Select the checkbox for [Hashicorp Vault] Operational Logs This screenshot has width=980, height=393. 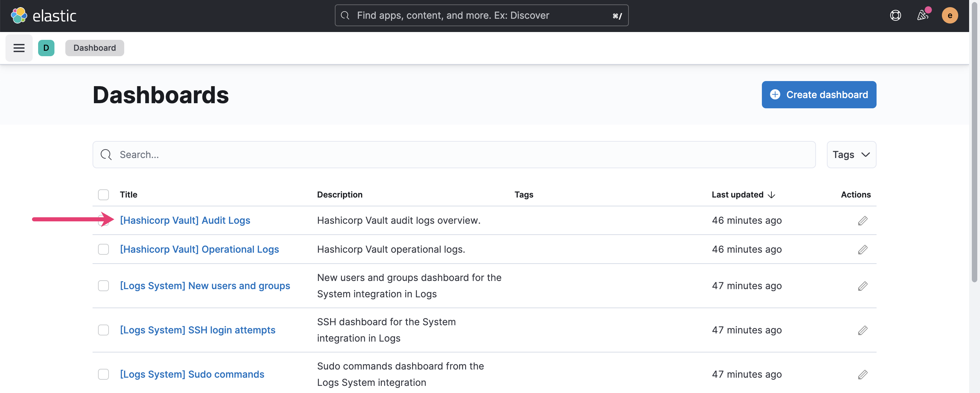103,249
